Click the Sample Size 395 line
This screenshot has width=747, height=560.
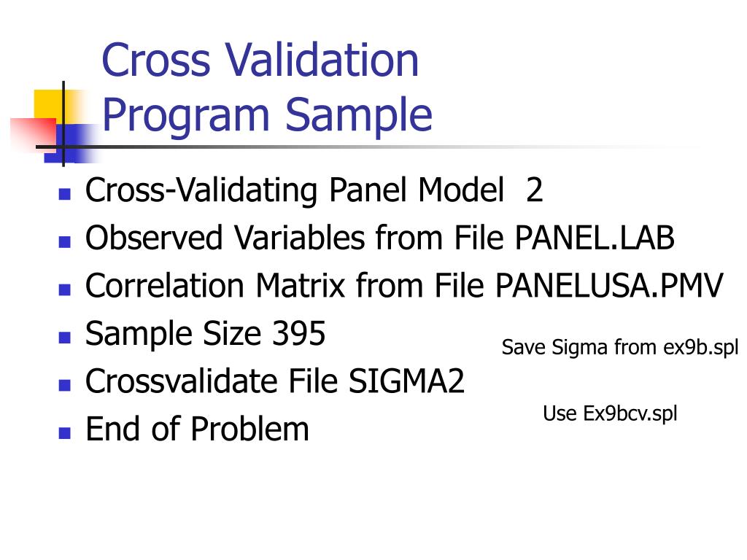coord(205,333)
